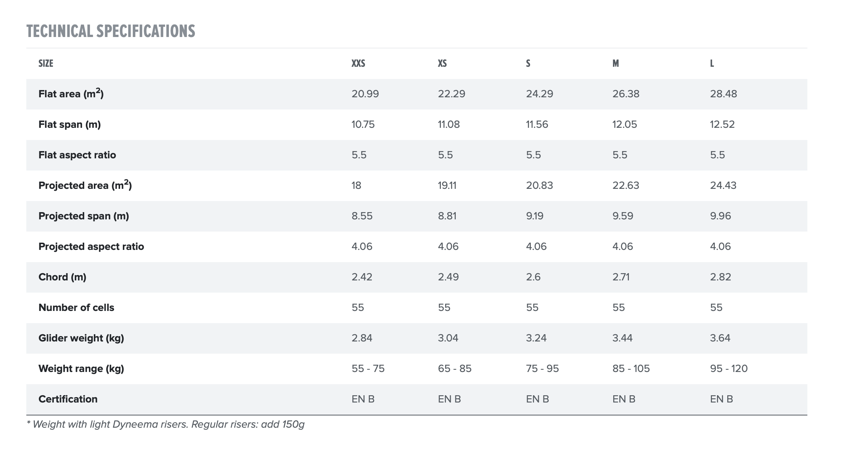Select the 2.6 chord value

coord(533,277)
